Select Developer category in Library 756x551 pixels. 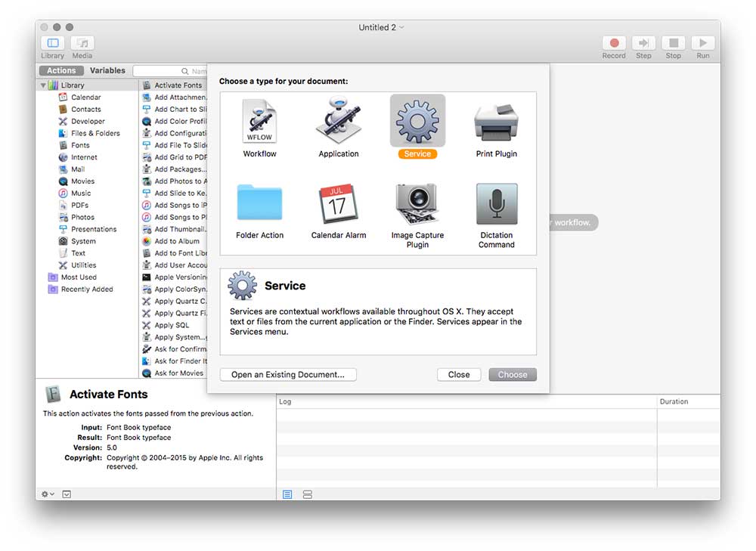point(88,122)
